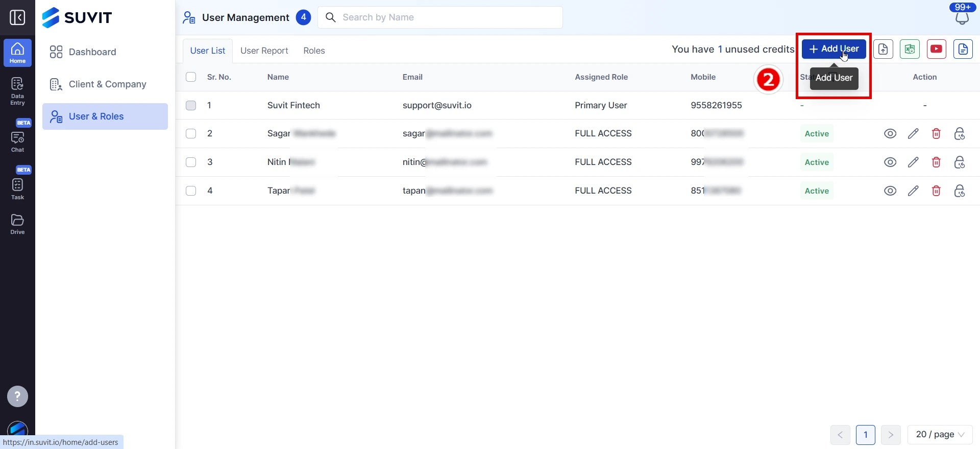This screenshot has height=449, width=980.
Task: Switch to the User List tab
Action: coord(208,51)
